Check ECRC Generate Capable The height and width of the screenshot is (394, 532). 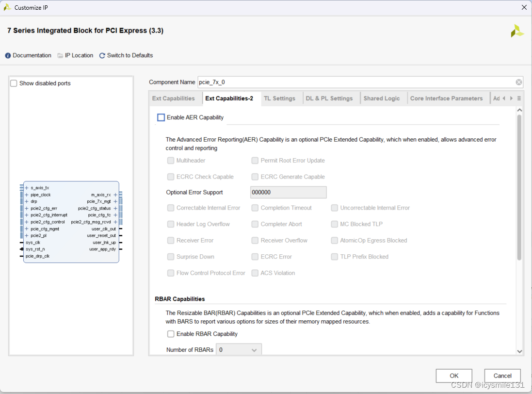(x=255, y=177)
